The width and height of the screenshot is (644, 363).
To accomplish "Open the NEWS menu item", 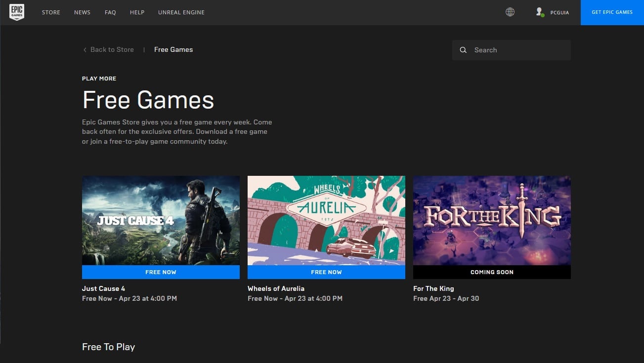I will coord(82,12).
